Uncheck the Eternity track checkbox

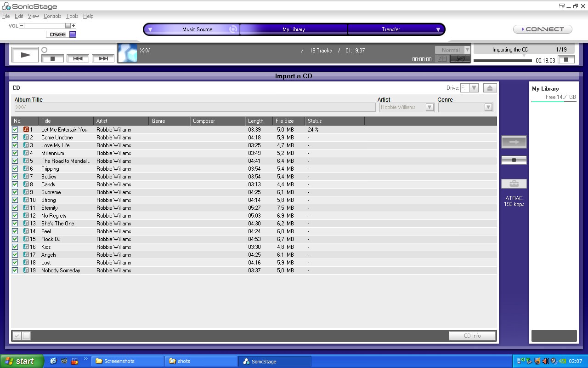[x=15, y=208]
